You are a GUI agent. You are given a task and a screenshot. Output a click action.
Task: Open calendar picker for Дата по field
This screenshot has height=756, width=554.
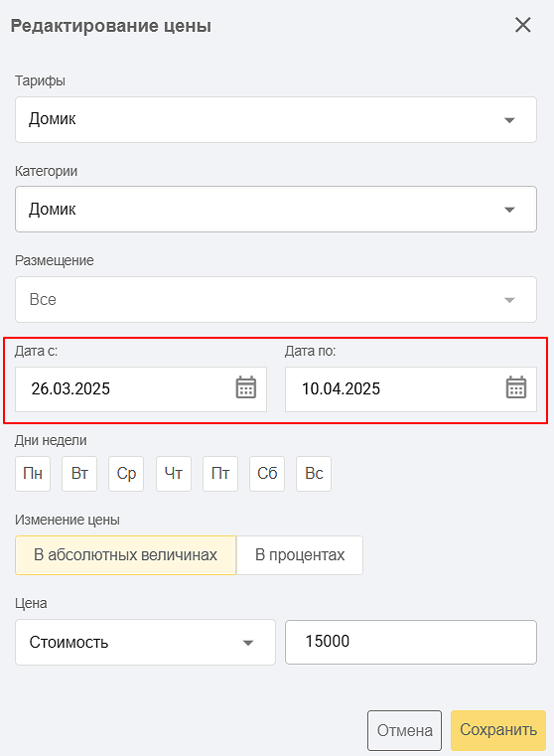[516, 387]
